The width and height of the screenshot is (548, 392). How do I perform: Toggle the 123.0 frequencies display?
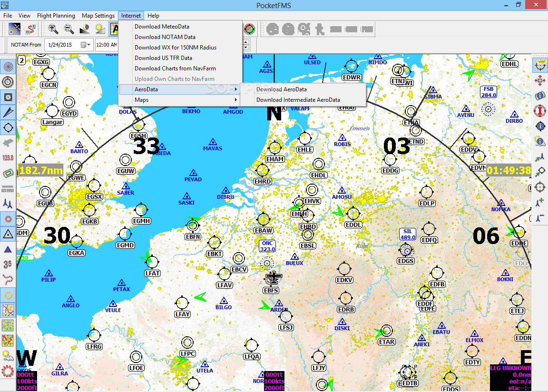(8, 158)
